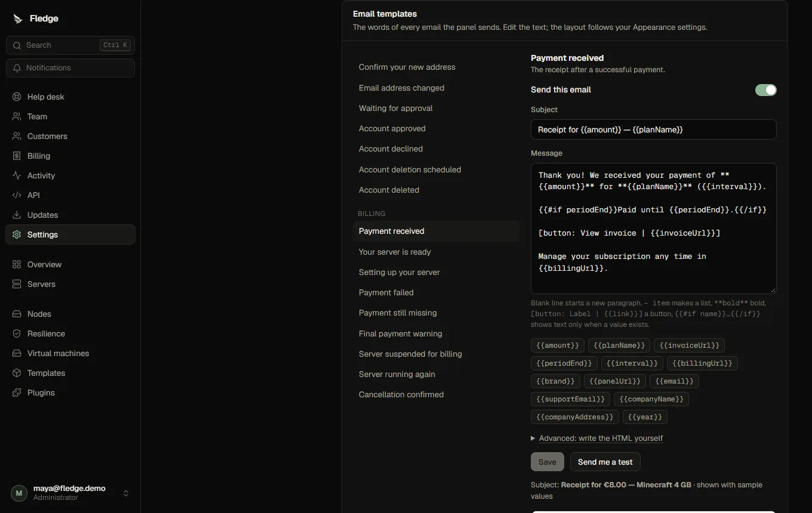This screenshot has width=812, height=513.
Task: Click the Overview grid icon
Action: point(17,264)
